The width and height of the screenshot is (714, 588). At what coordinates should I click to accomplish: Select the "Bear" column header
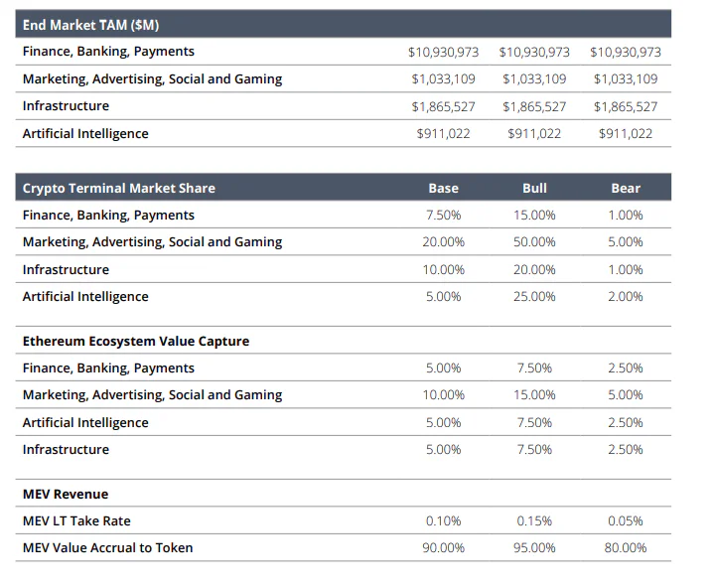(626, 188)
